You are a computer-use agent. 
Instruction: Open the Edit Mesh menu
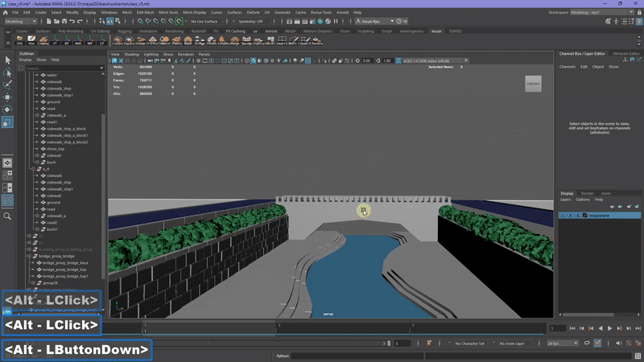145,13
